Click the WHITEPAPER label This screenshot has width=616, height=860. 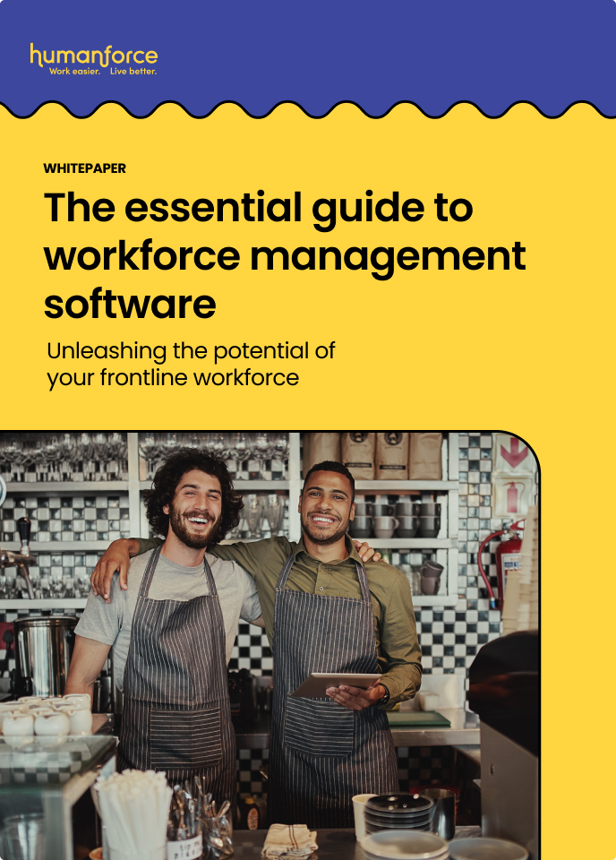pyautogui.click(x=85, y=168)
